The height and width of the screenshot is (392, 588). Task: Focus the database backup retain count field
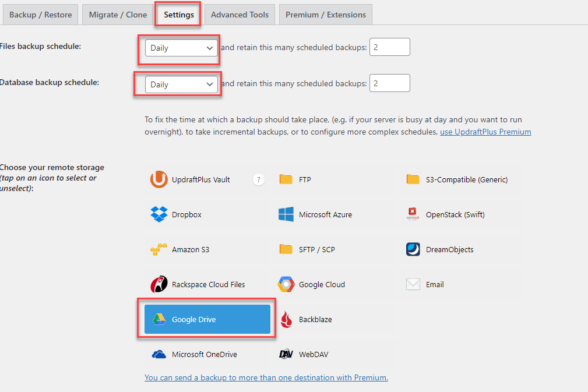(x=390, y=83)
